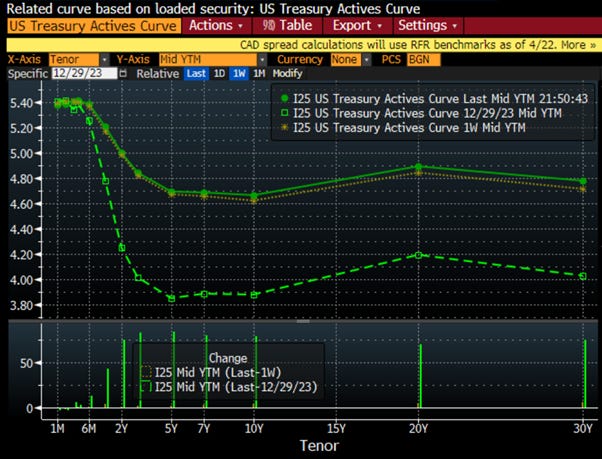Click the 10Y point on the dashed 12/29/23 curve
The width and height of the screenshot is (602, 459).
(x=254, y=295)
